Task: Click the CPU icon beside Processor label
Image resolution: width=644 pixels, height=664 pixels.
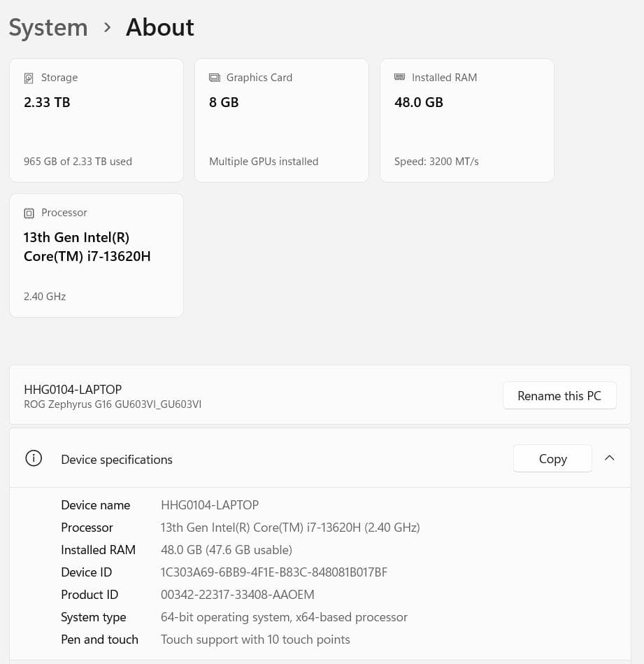Action: 29,213
